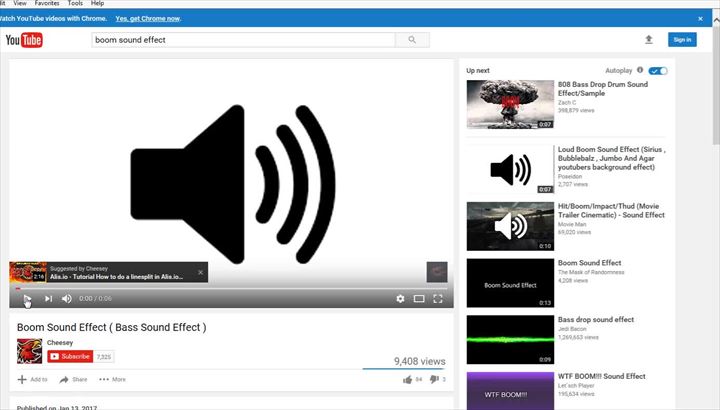Click the Sign in button
This screenshot has width=720, height=410.
pyautogui.click(x=681, y=40)
